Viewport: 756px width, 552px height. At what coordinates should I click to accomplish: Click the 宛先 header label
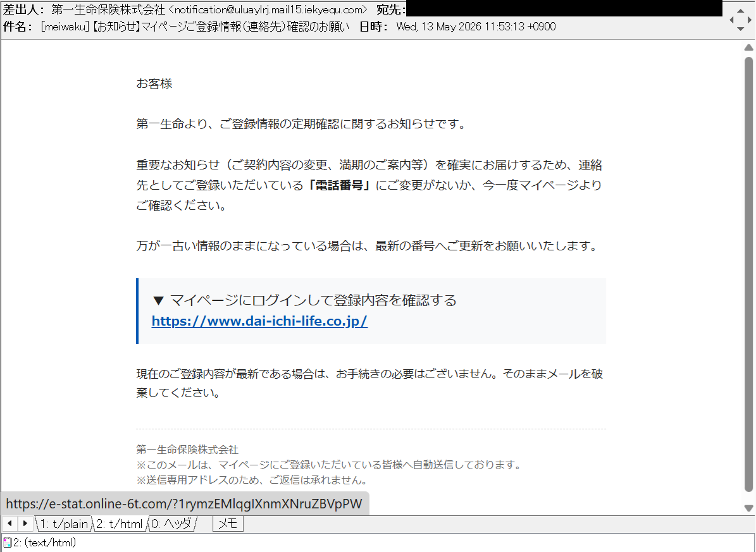[390, 9]
